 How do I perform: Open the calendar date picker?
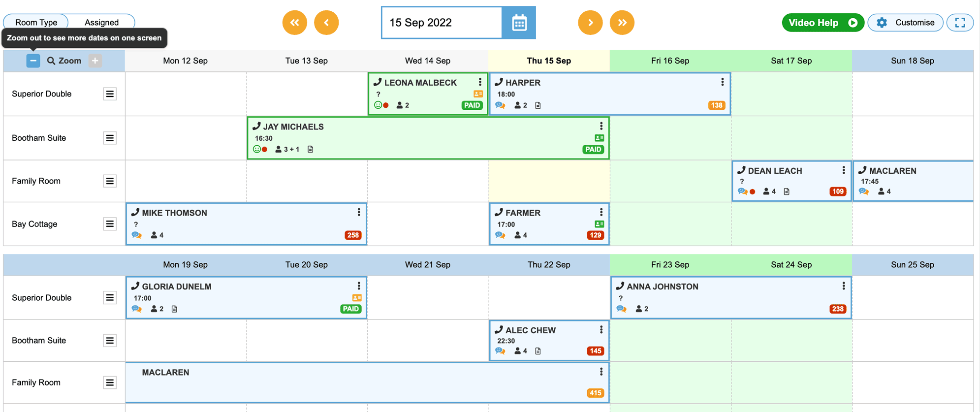(x=519, y=23)
